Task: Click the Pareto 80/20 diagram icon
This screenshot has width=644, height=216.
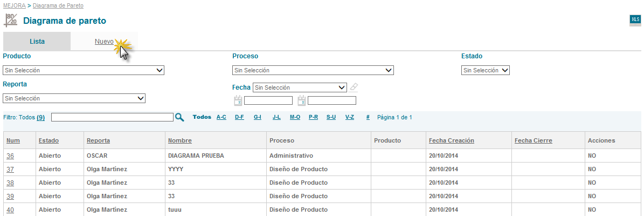Action: pos(11,21)
